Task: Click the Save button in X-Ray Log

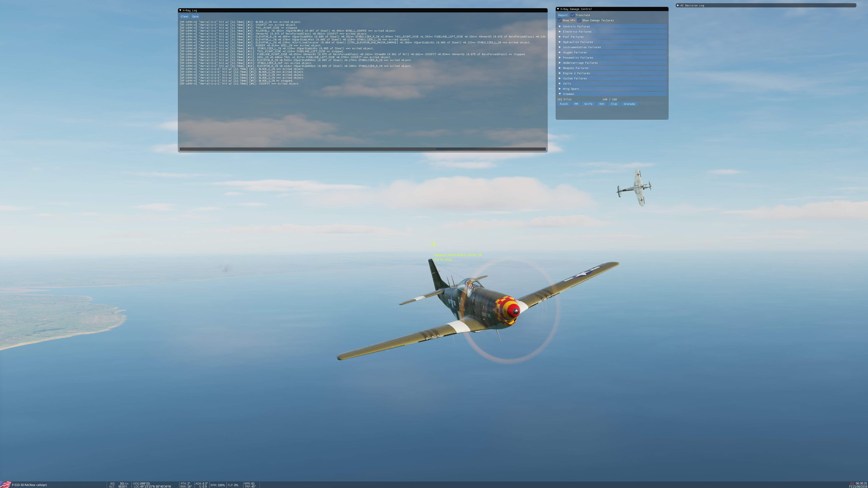Action: tap(195, 16)
